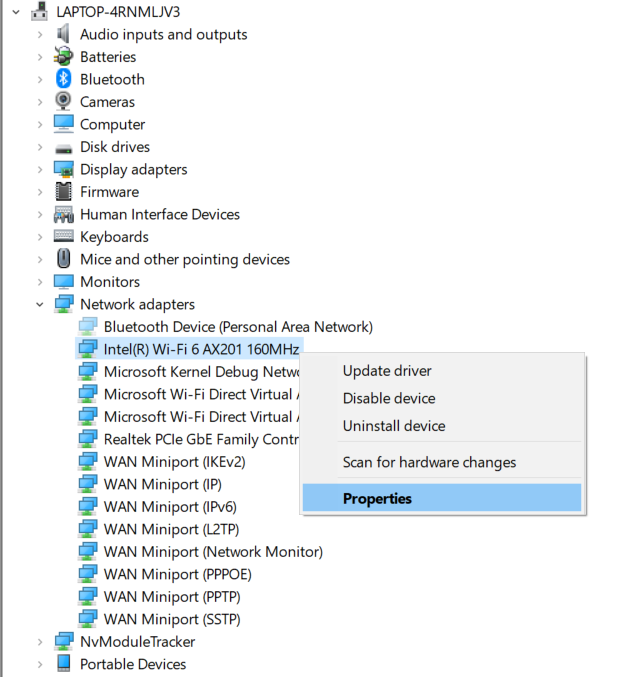The height and width of the screenshot is (677, 637).
Task: Expand the Firmware category
Action: click(x=40, y=192)
